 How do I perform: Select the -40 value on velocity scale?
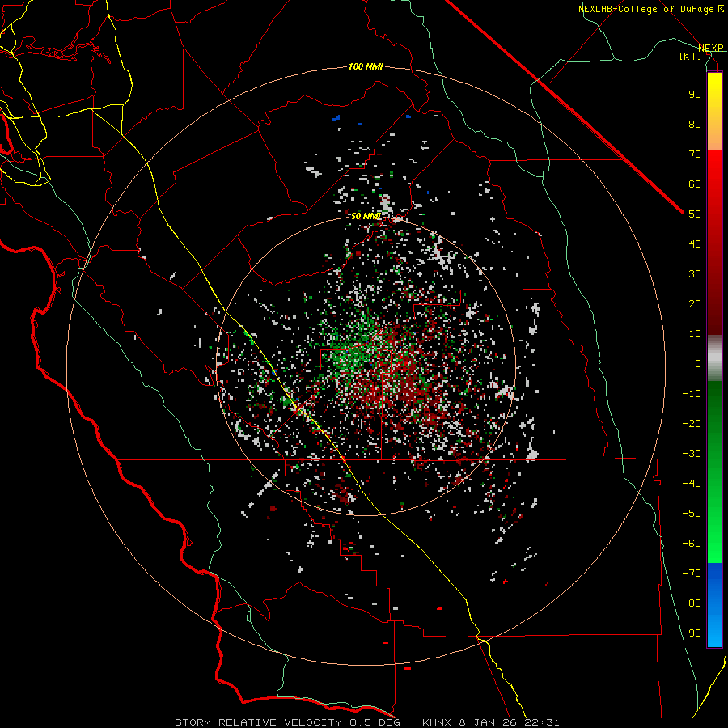pos(692,484)
